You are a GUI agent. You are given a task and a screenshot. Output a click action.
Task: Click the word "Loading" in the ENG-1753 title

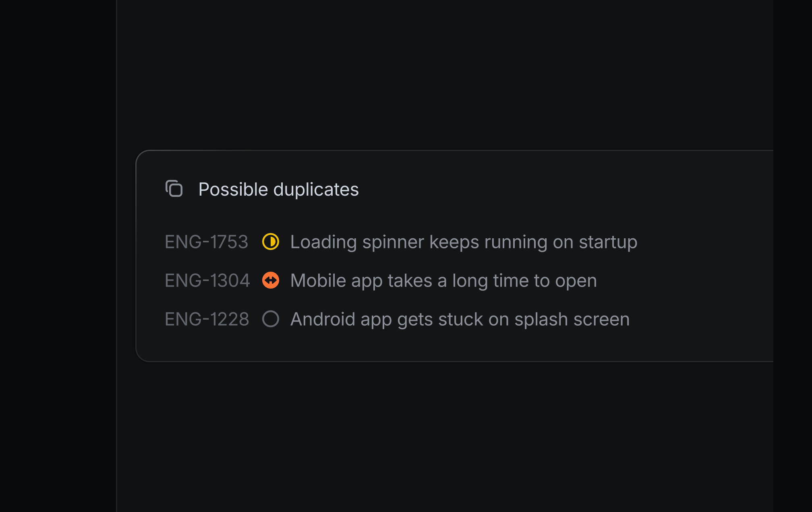[x=323, y=242]
